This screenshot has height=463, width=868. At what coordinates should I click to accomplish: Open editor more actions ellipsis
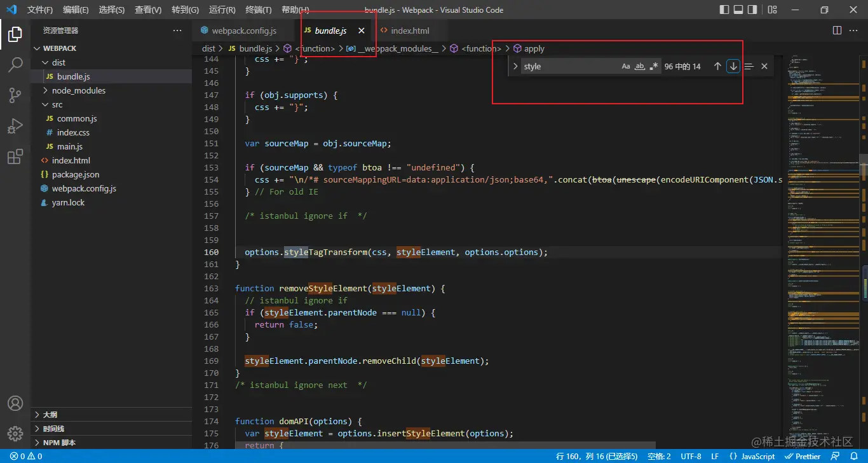854,31
